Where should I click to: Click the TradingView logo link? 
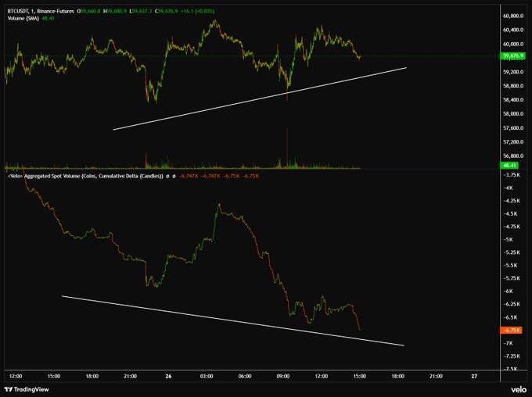pos(27,389)
